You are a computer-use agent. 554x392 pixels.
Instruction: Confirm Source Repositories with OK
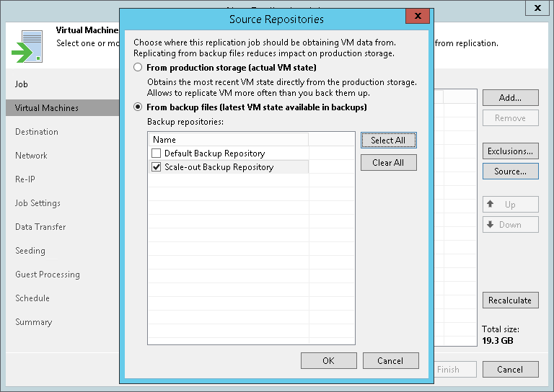[x=329, y=360]
